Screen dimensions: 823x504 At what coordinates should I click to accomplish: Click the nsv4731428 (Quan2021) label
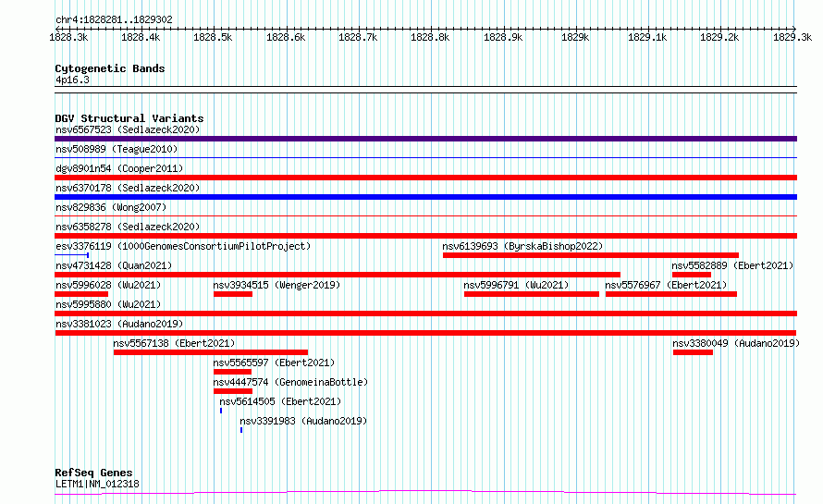(114, 265)
